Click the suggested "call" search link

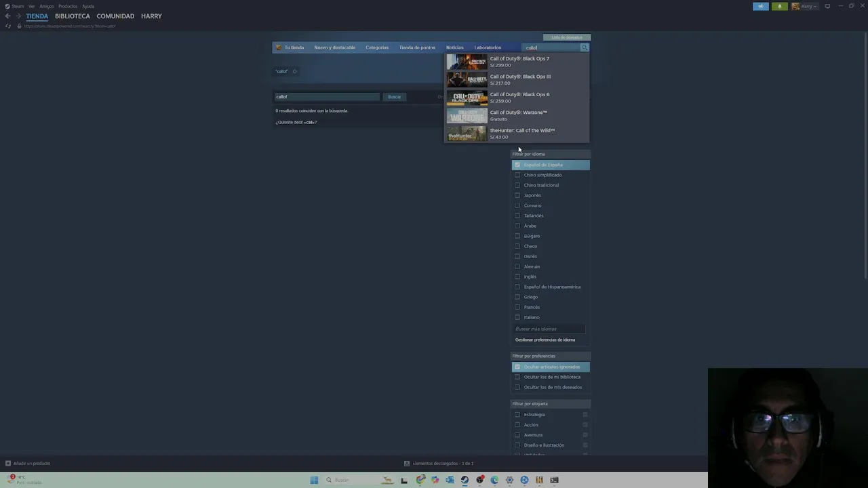tap(309, 123)
